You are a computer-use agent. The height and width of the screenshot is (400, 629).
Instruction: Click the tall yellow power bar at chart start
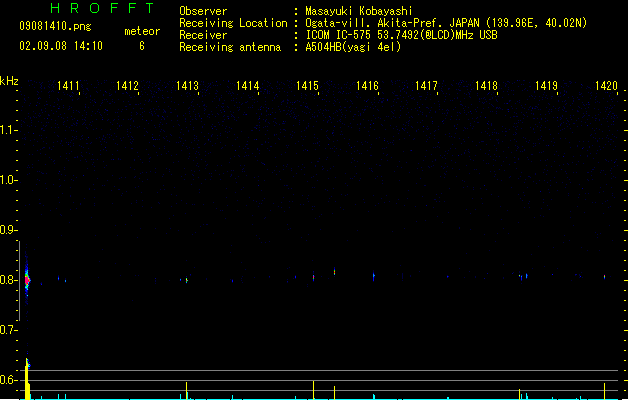(x=27, y=379)
